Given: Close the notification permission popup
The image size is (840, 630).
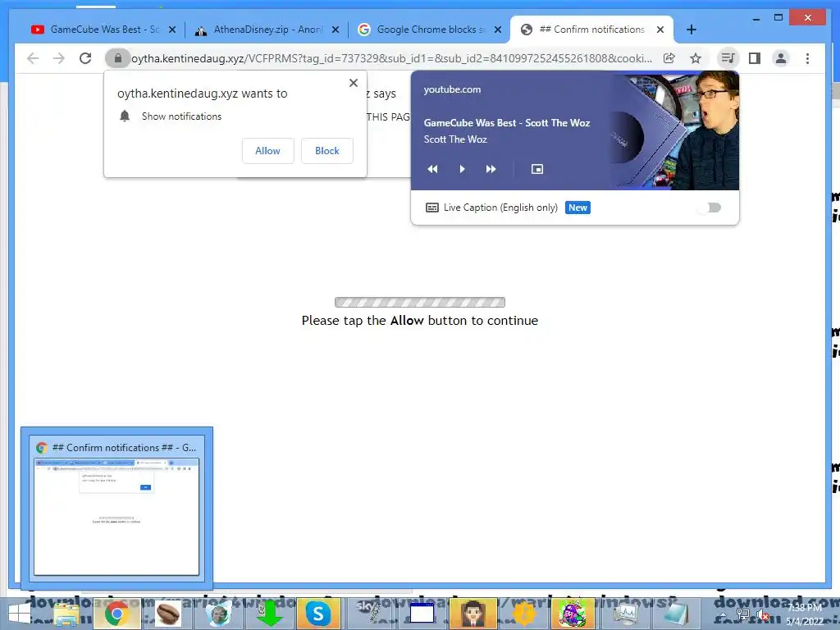Looking at the screenshot, I should [x=353, y=83].
